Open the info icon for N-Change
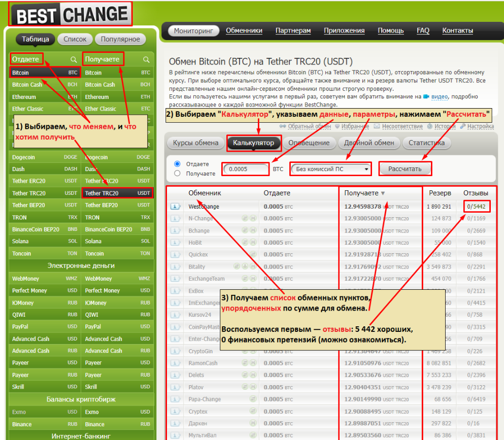504x440 pixels. (175, 219)
